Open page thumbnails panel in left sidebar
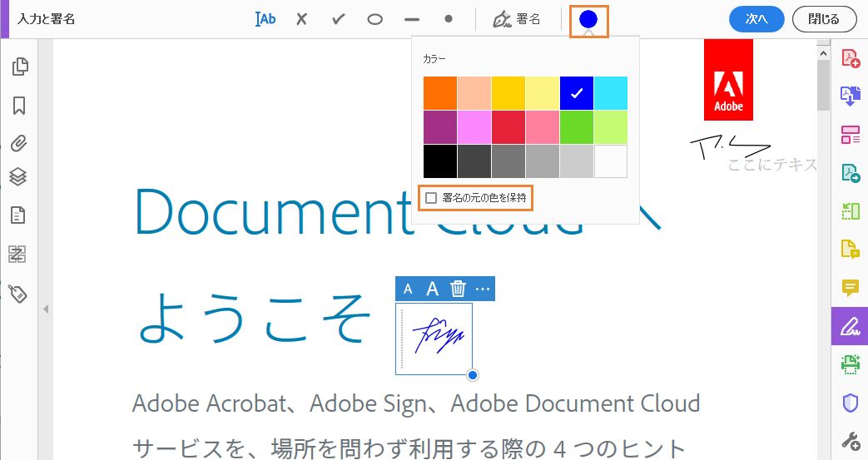 [19, 67]
